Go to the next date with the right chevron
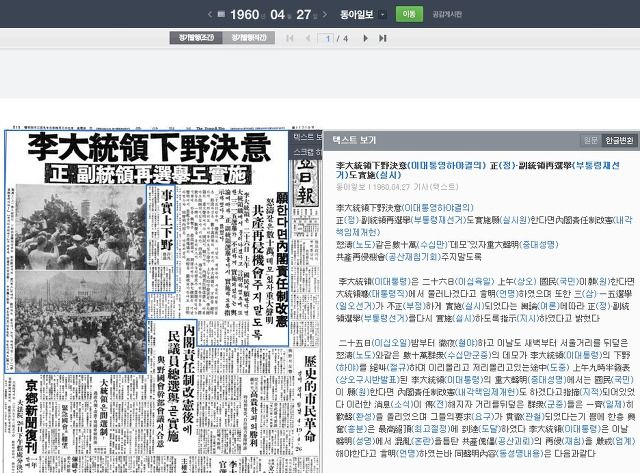Viewport: 640px width, 473px height. click(x=325, y=15)
